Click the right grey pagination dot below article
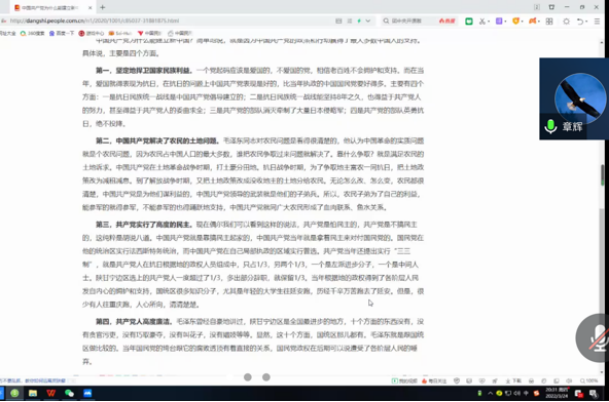The height and width of the screenshot is (402, 609). [x=266, y=377]
